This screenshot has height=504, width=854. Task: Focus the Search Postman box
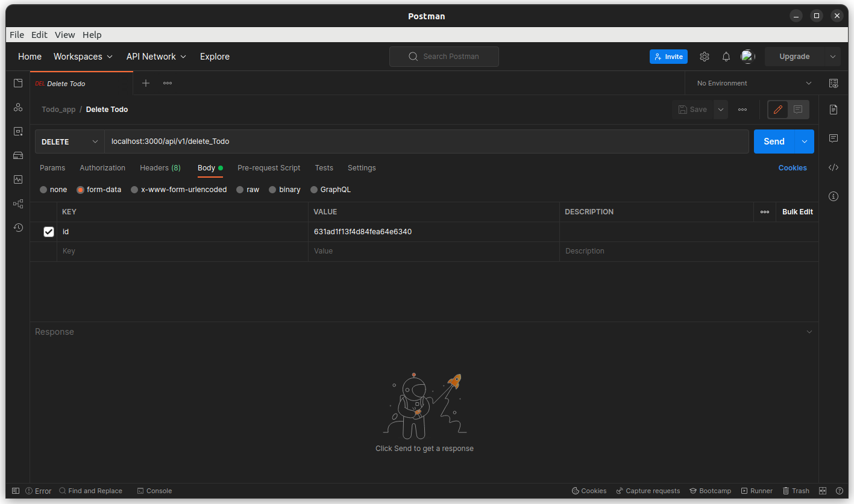pyautogui.click(x=444, y=57)
